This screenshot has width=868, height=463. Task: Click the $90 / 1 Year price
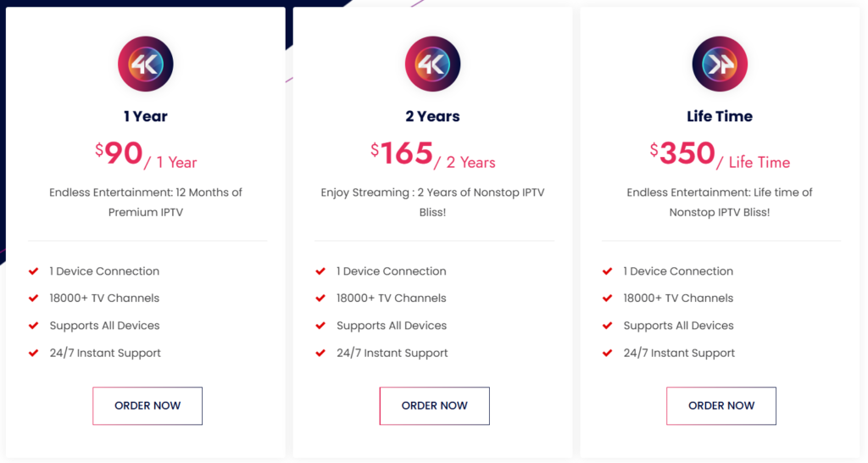coord(146,155)
